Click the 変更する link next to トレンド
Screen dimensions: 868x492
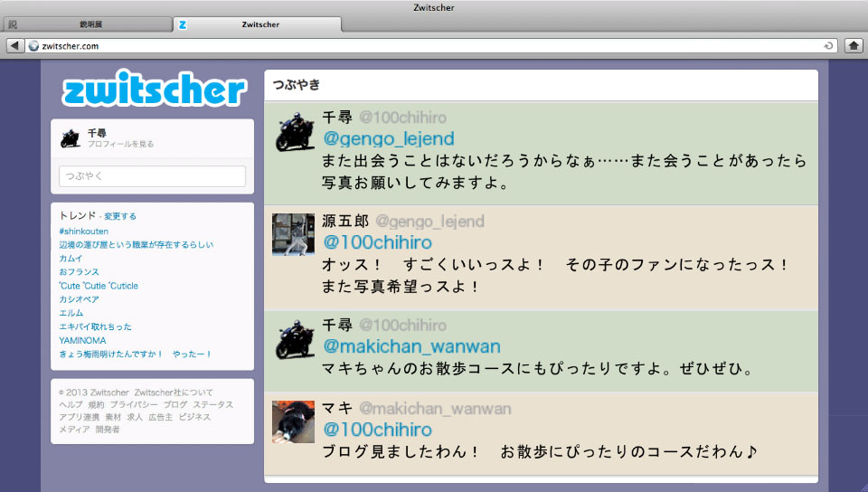pos(120,217)
